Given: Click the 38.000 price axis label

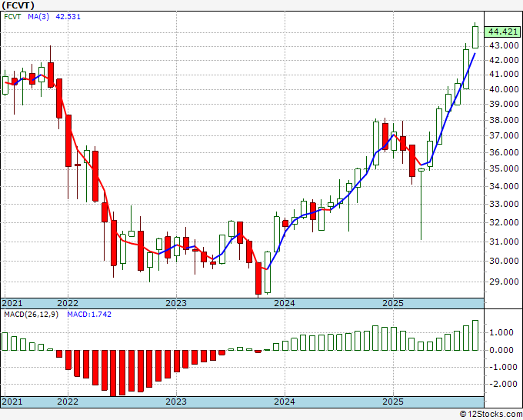Looking at the screenshot, I should 504,120.
